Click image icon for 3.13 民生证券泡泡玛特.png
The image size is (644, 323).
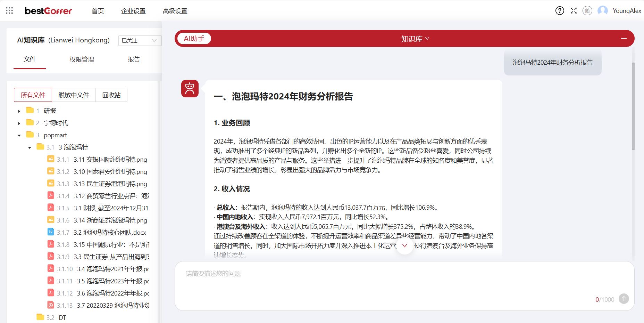[x=51, y=183]
